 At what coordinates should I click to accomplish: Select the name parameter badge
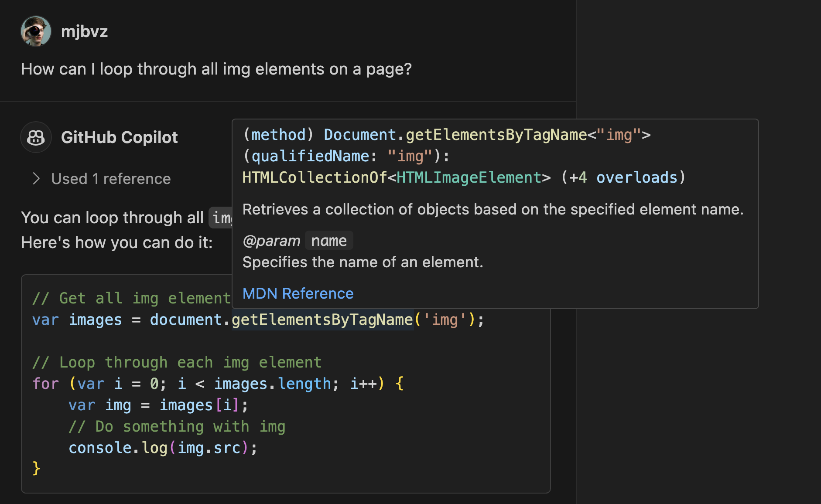pyautogui.click(x=329, y=240)
